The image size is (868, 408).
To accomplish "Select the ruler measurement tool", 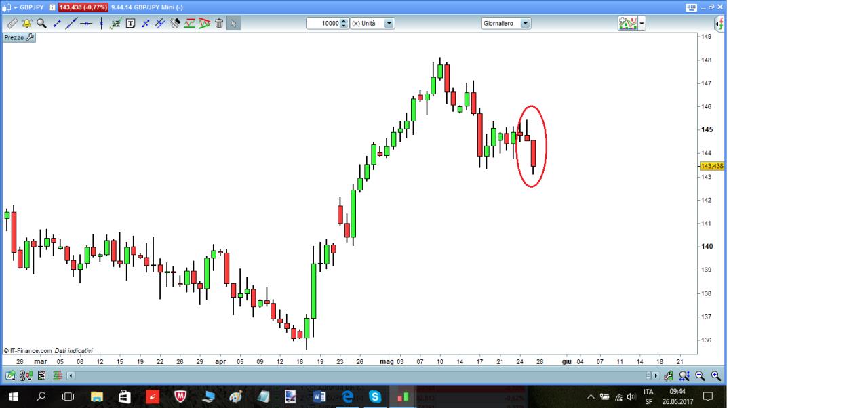I will (x=12, y=23).
